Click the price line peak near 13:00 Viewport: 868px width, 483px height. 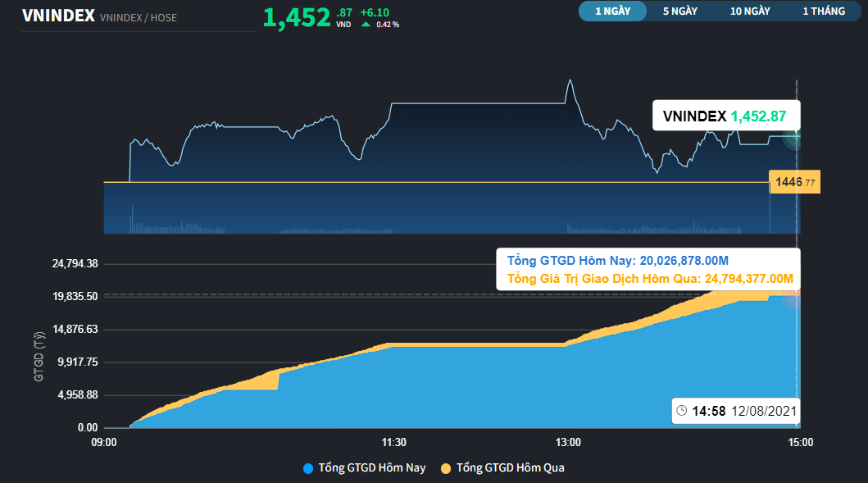tap(570, 81)
